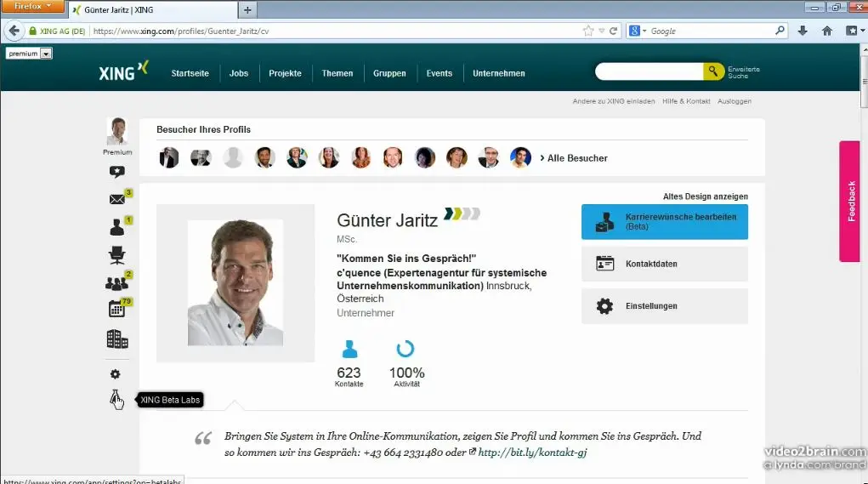Open the Kontaktdaten button
868x484 pixels.
click(x=664, y=264)
